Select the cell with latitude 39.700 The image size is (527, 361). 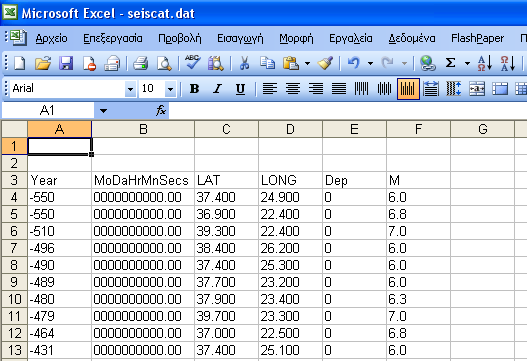click(x=226, y=316)
